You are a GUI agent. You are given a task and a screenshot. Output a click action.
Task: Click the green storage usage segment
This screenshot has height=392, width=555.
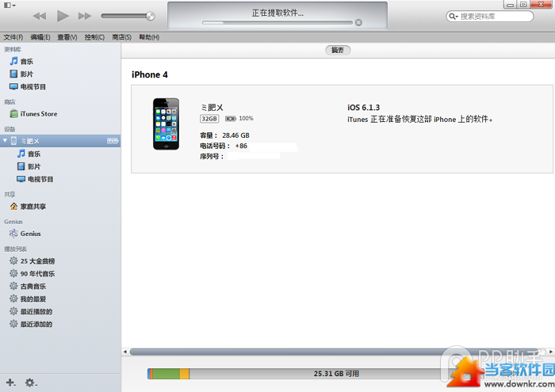coord(166,374)
